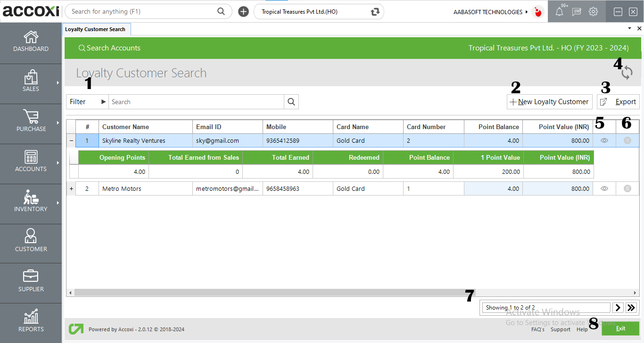Expand Metro Motors loyalty point details
Image resolution: width=644 pixels, height=343 pixels.
point(71,188)
